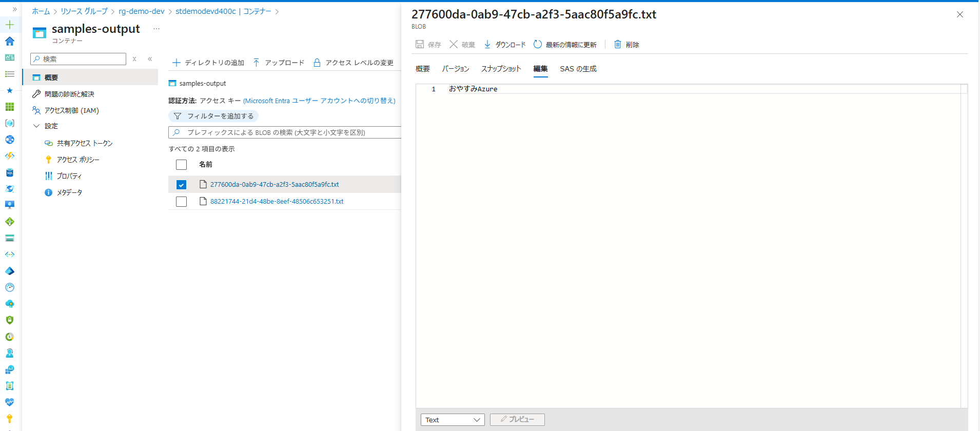Switch to the SAS の生成 tab
Image resolution: width=980 pixels, height=431 pixels.
pos(578,69)
